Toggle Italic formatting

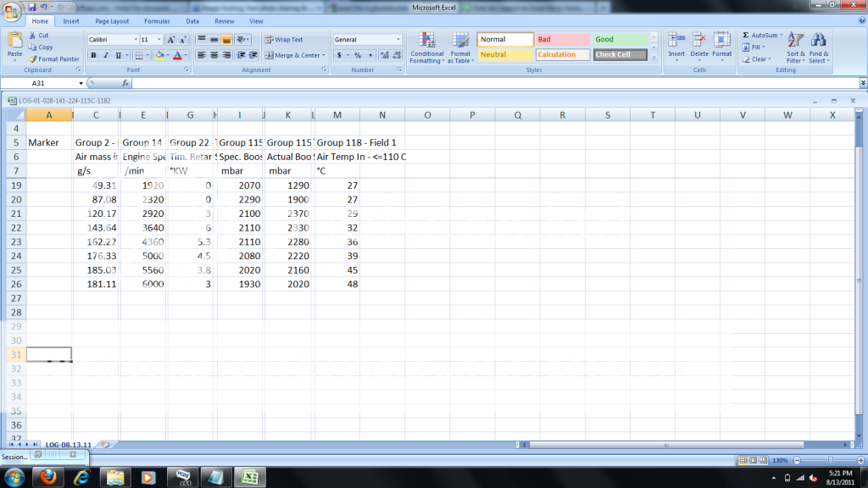coord(106,55)
